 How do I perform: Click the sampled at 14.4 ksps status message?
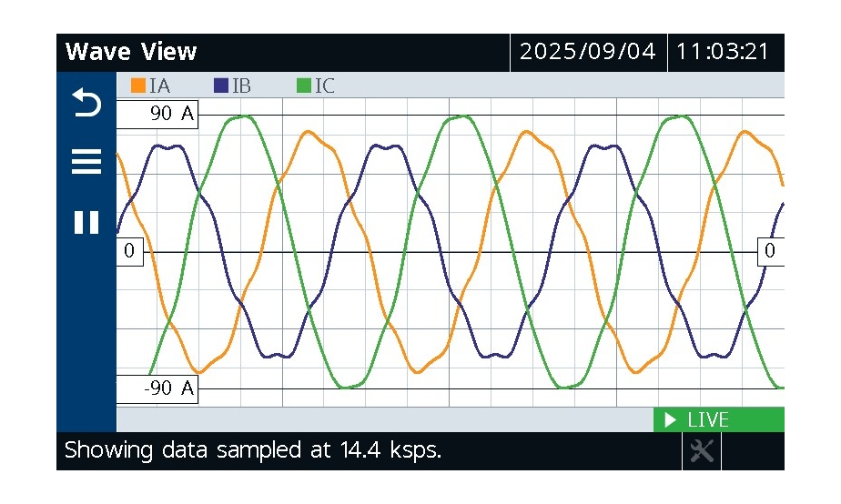(x=252, y=450)
